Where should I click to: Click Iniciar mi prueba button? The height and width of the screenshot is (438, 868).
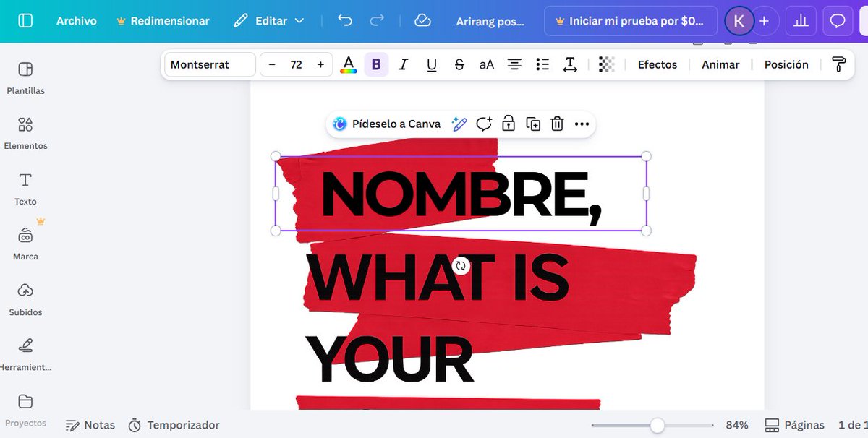(x=630, y=21)
